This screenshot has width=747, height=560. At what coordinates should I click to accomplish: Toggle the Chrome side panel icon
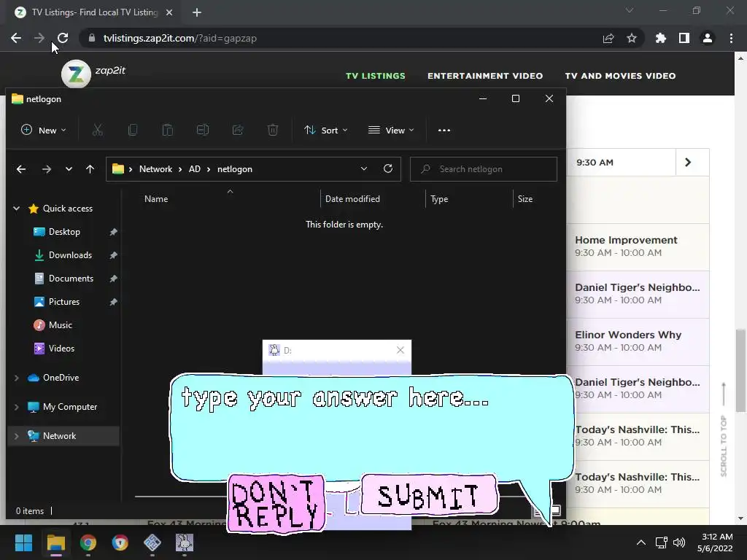click(684, 38)
